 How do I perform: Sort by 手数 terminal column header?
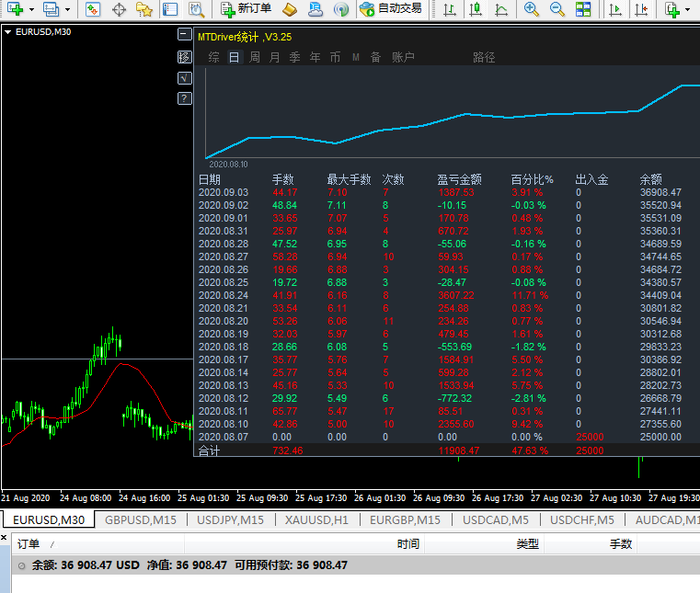(591, 544)
